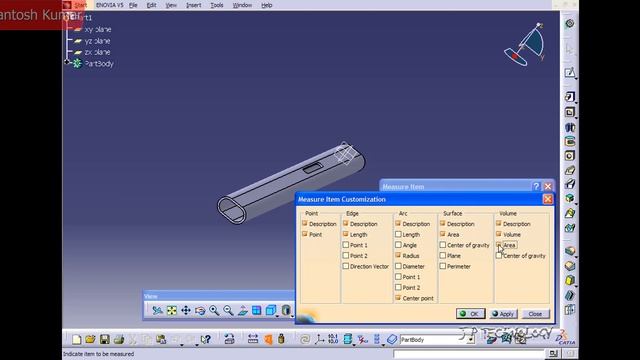
Task: Open the PartBody combo box dropdown
Action: point(471,340)
